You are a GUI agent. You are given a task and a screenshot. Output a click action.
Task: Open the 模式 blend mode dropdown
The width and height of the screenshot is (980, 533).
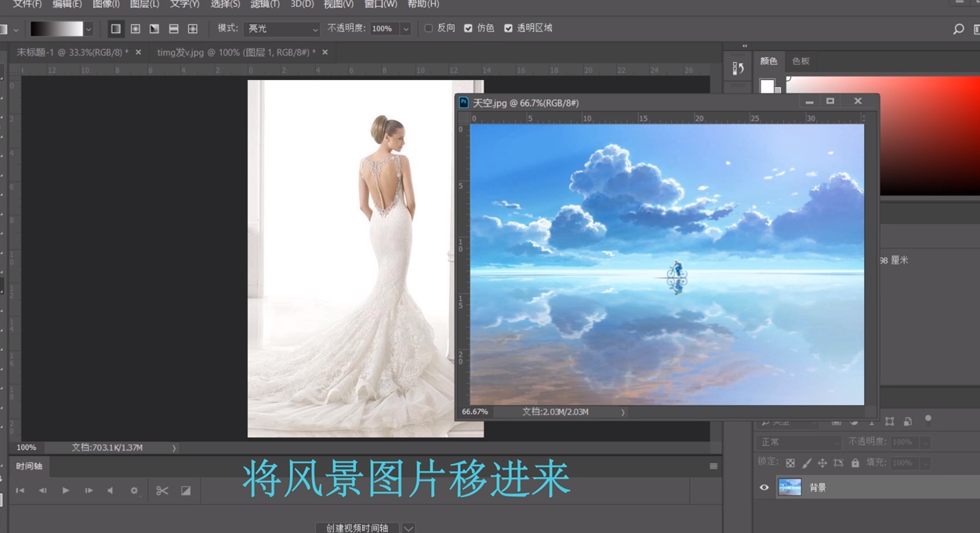tap(282, 29)
